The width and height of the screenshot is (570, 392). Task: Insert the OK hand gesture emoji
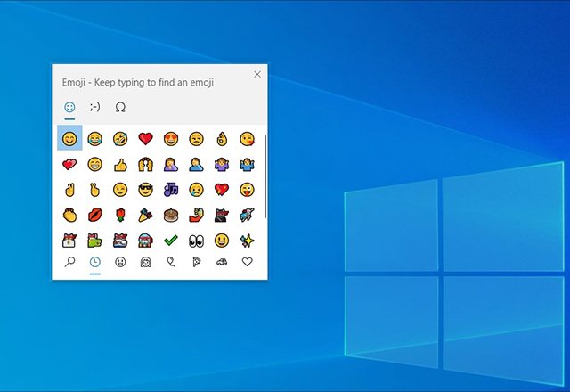pyautogui.click(x=222, y=139)
